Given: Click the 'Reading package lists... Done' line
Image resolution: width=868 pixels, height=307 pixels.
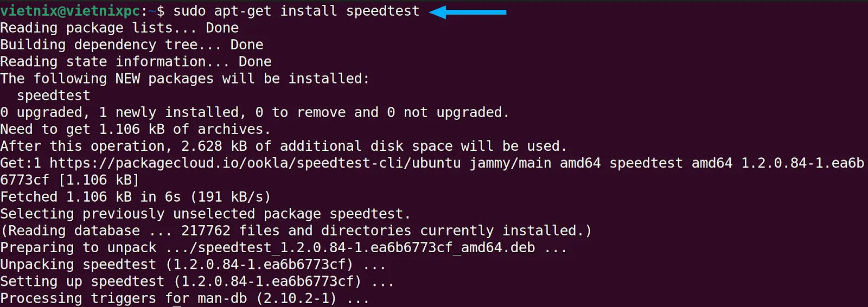Looking at the screenshot, I should click(119, 28).
